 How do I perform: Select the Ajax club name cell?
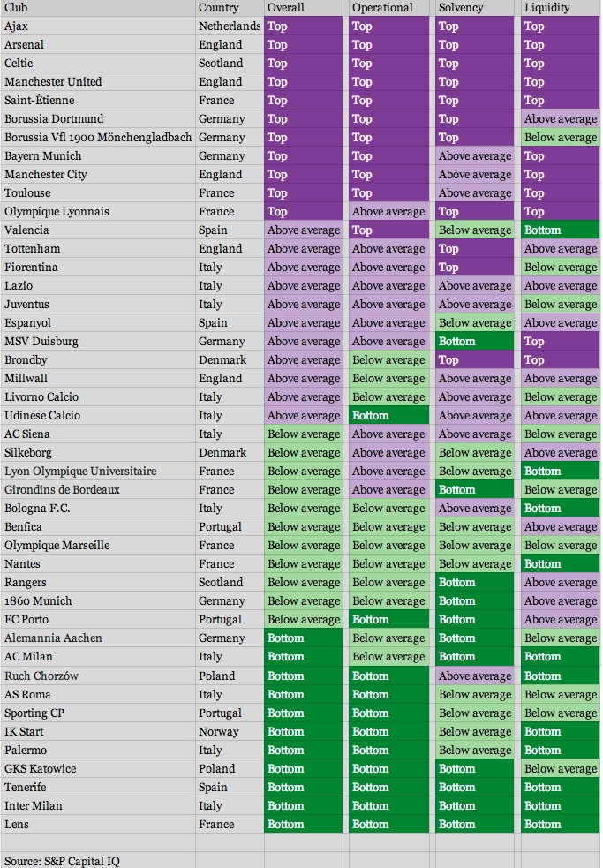pos(16,26)
